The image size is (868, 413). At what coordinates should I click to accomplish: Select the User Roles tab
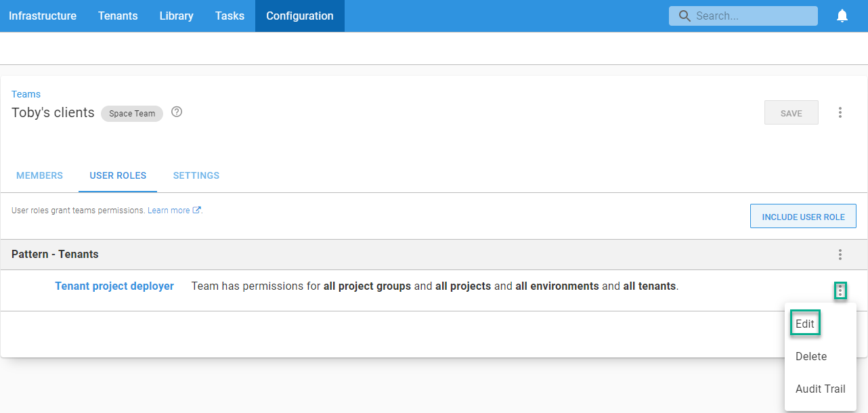pos(118,175)
